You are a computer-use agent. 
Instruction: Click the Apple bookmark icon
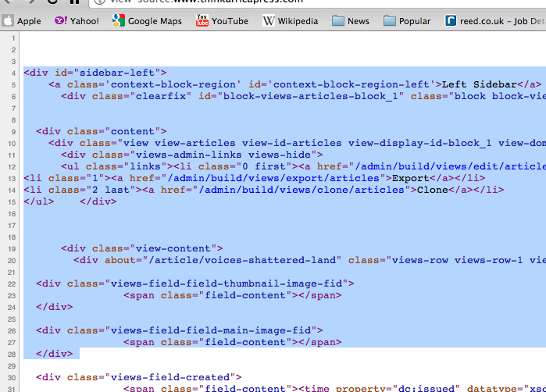(x=8, y=21)
